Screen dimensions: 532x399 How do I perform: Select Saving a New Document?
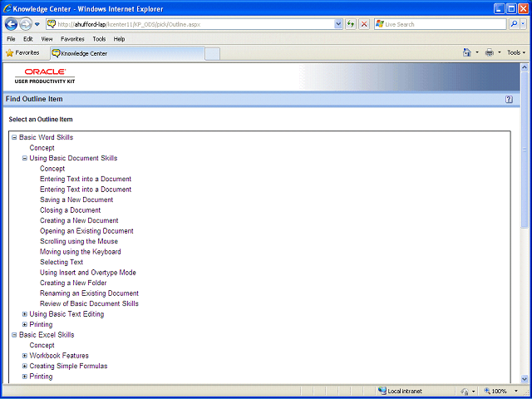click(76, 199)
